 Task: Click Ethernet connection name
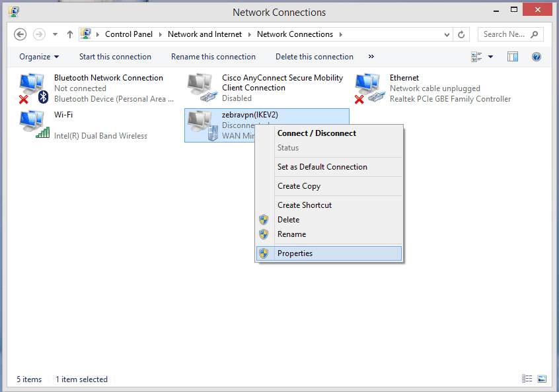coord(404,78)
